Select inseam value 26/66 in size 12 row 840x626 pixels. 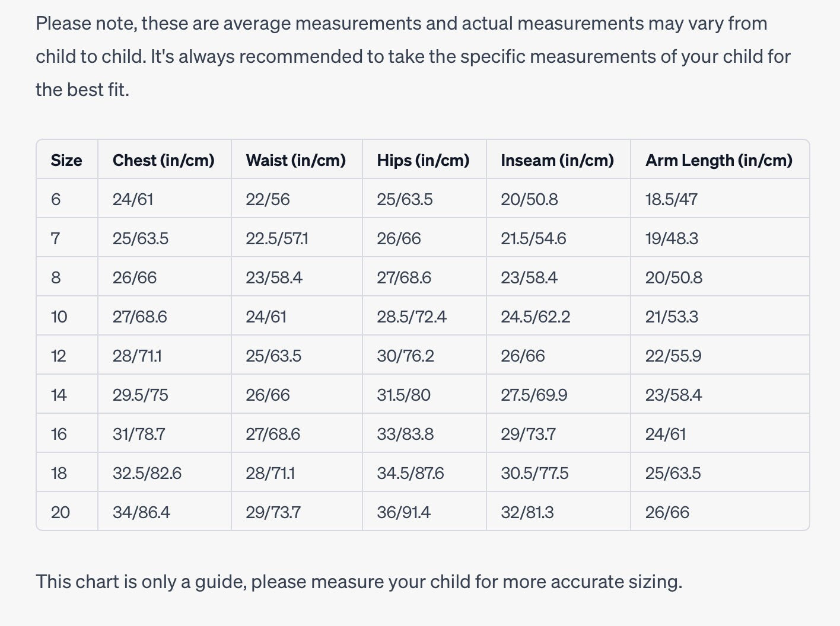523,356
